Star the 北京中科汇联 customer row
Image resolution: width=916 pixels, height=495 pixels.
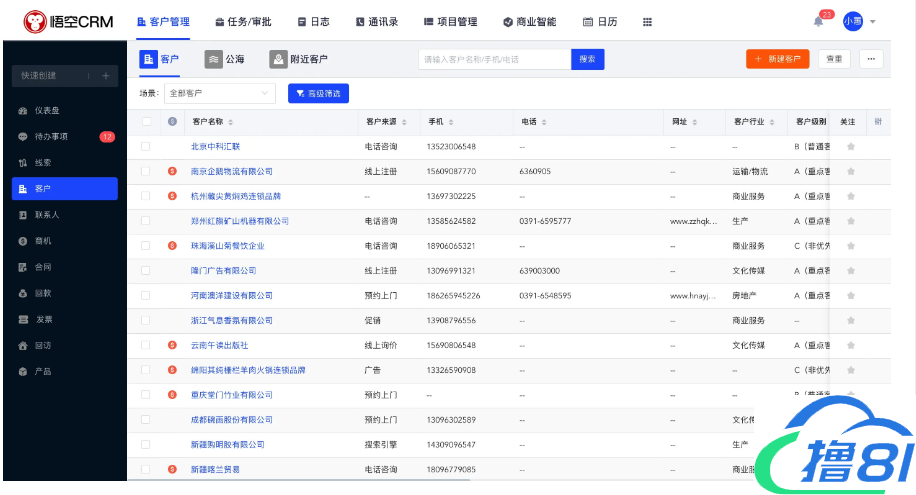point(850,147)
